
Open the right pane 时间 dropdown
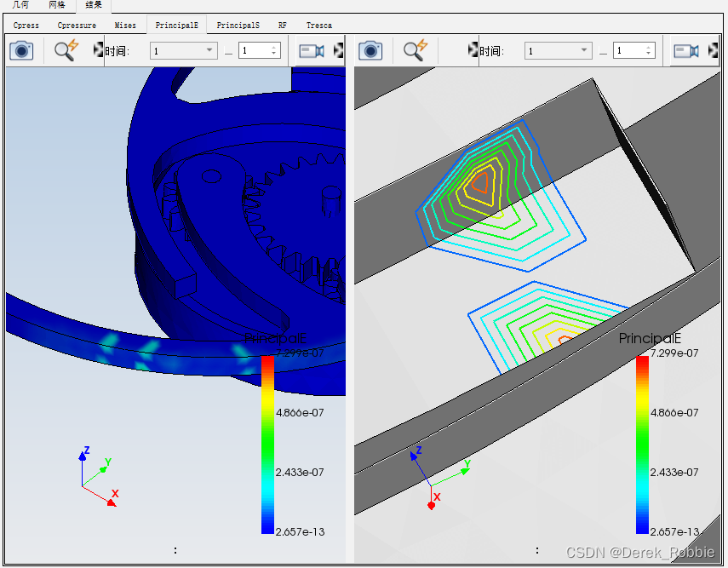click(x=559, y=50)
